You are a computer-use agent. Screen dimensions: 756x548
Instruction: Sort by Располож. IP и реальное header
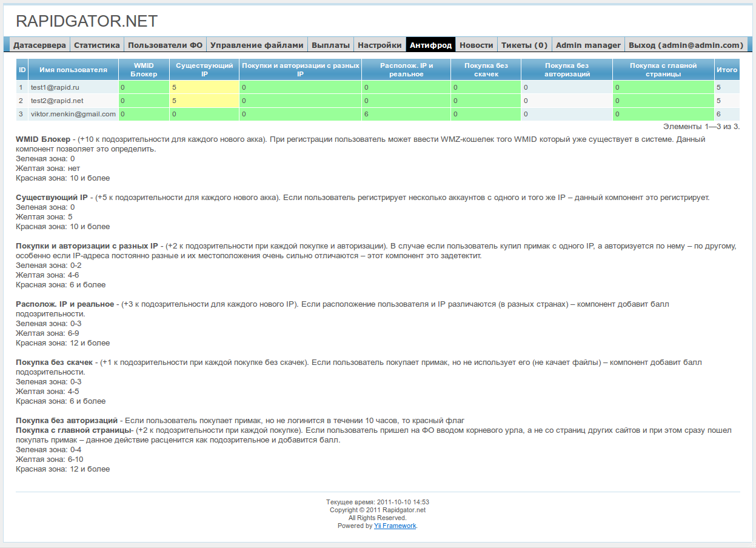(x=406, y=70)
